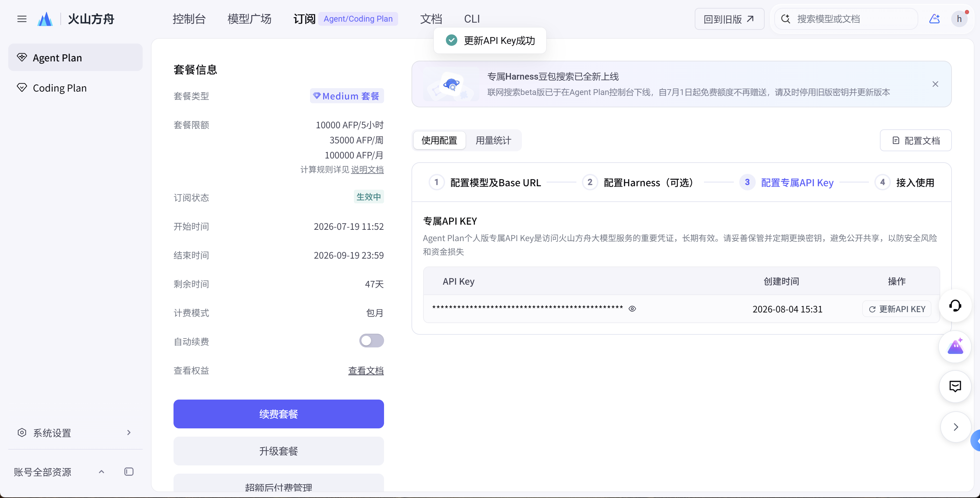980x498 pixels.
Task: Reveal API key with eye icon
Action: [632, 309]
